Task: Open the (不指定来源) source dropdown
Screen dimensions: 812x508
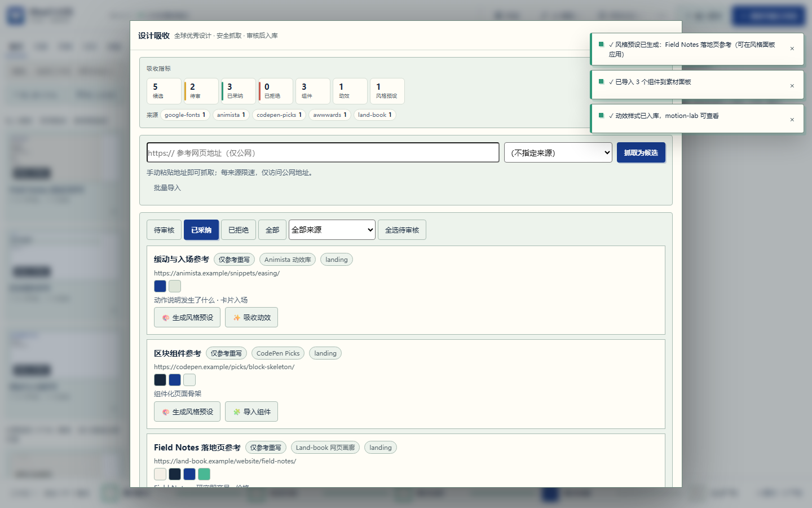Action: (x=558, y=152)
